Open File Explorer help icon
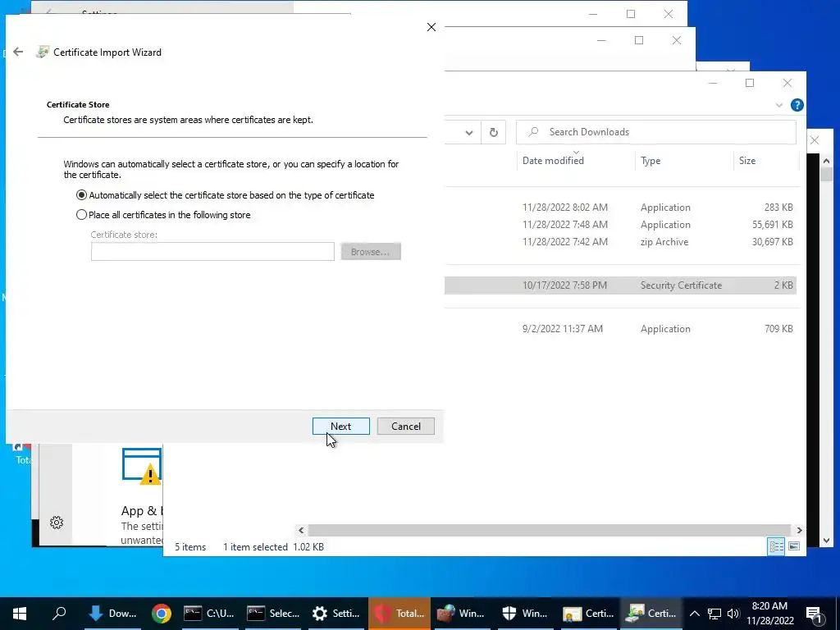This screenshot has height=630, width=840. coord(797,105)
